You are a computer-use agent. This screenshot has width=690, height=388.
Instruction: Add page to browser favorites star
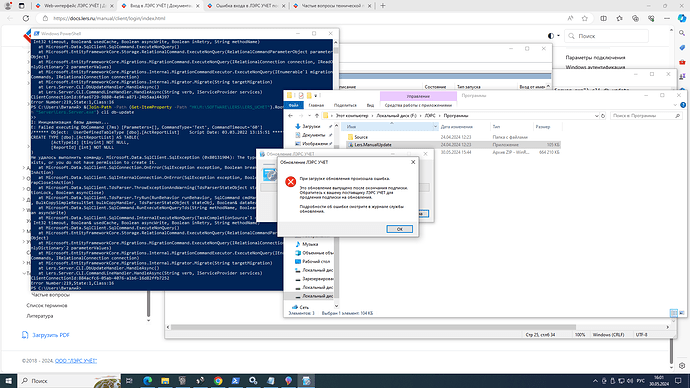584,18
